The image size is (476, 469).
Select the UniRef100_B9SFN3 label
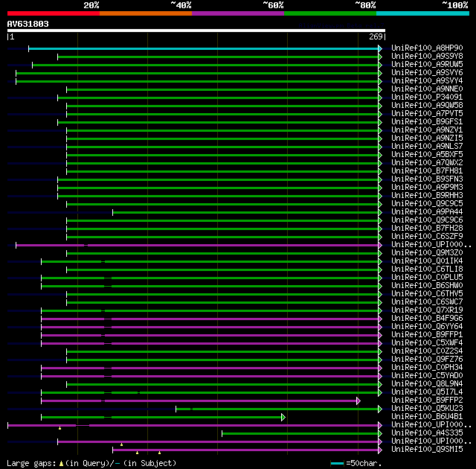tap(427, 179)
